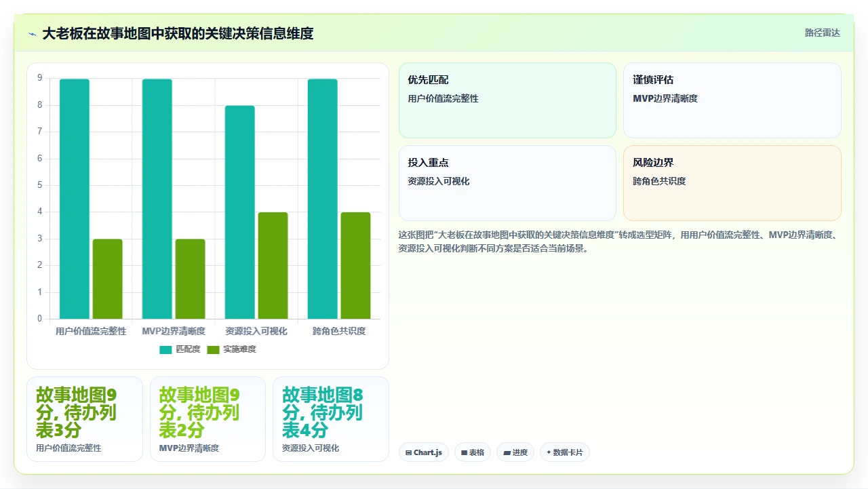Click the lightning icon beside the title
Image resolution: width=868 pixels, height=489 pixels.
[32, 34]
